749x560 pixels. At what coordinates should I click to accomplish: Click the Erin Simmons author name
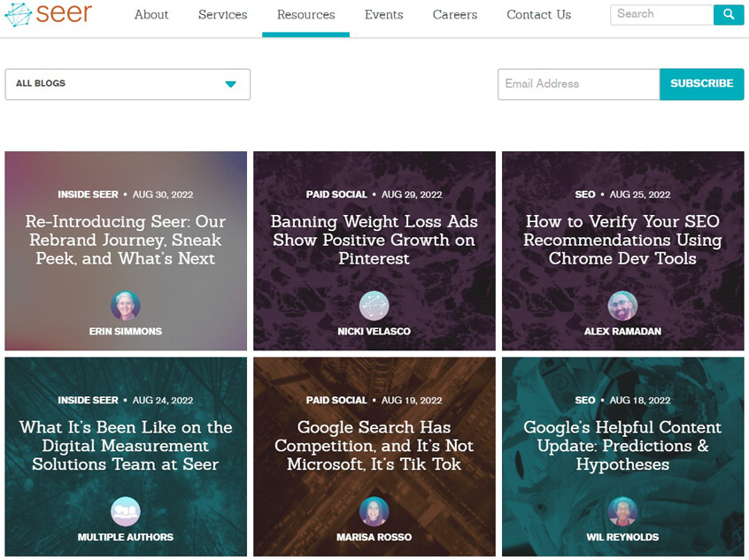pos(125,332)
